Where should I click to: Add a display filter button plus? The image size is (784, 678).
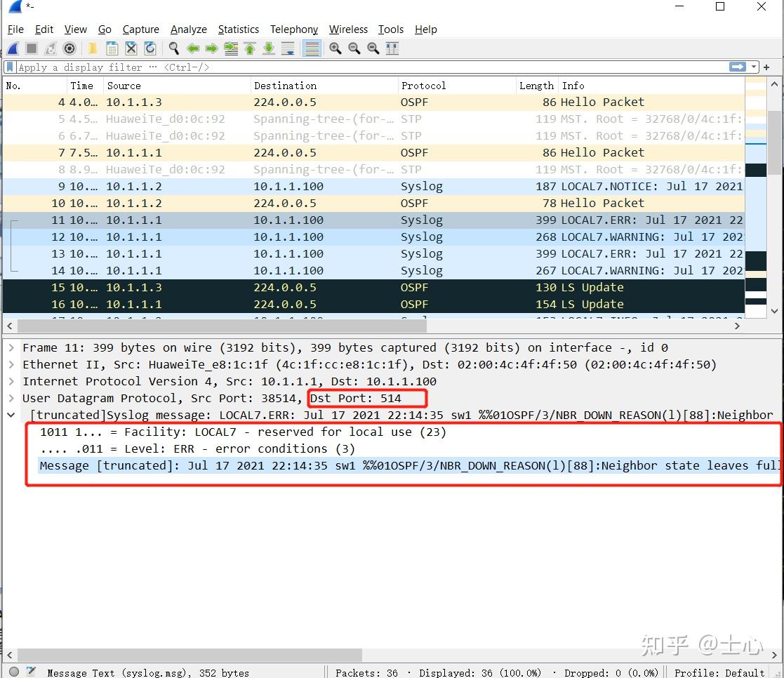pos(766,67)
